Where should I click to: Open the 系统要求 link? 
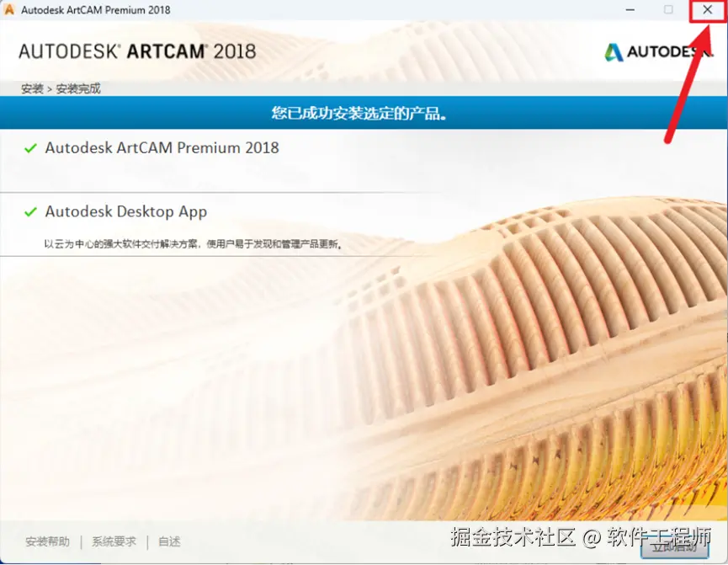click(x=114, y=541)
